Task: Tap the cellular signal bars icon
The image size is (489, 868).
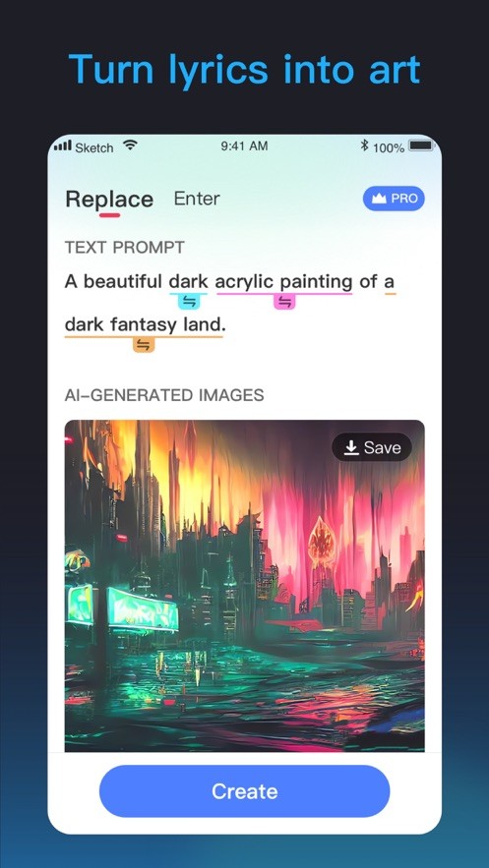Action: click(63, 146)
